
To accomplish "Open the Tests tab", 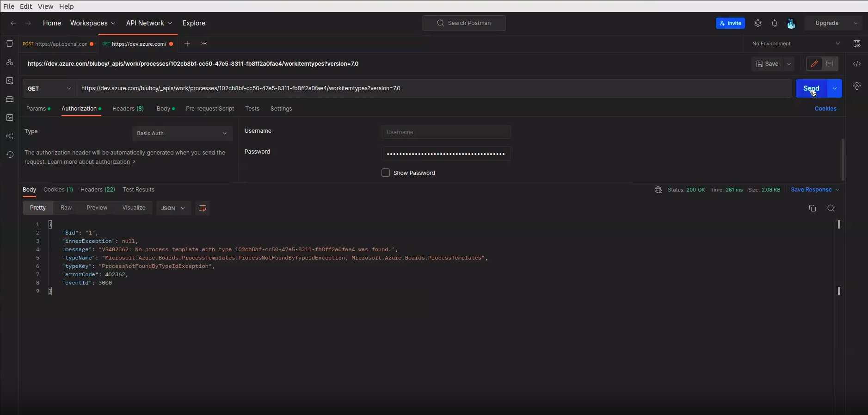I will click(252, 109).
